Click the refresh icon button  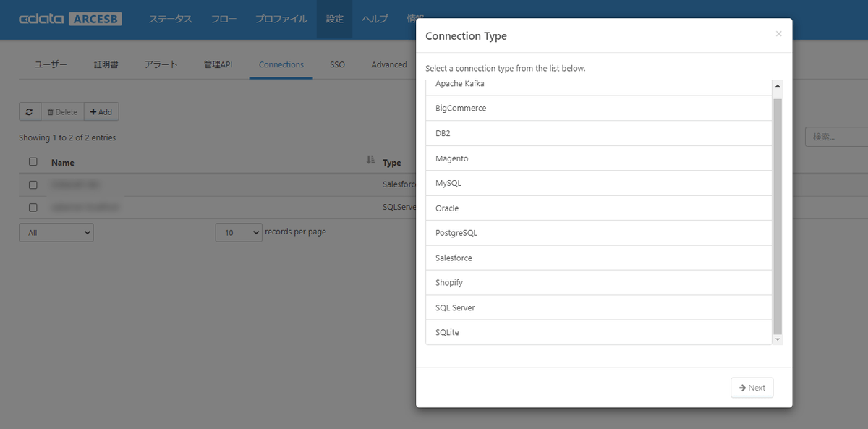tap(29, 112)
